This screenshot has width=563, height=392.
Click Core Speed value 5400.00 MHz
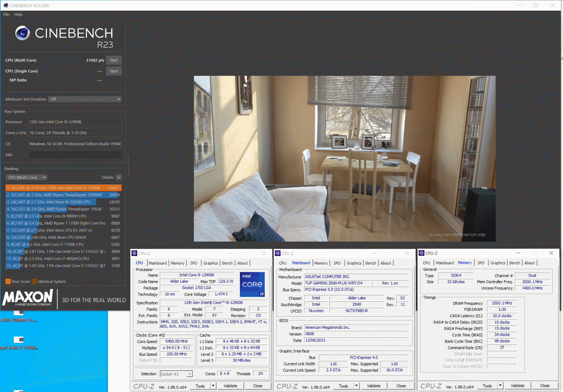[177, 341]
